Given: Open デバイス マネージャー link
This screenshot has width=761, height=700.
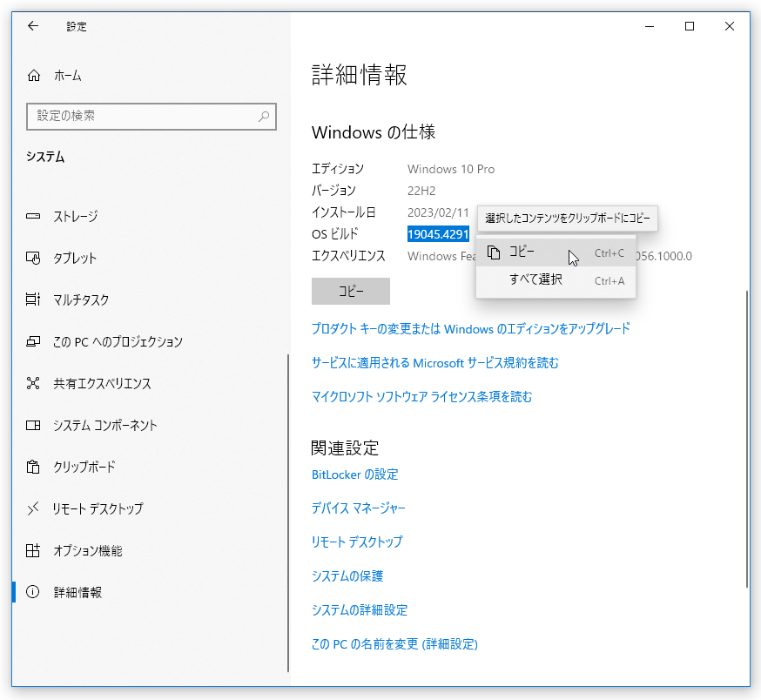Looking at the screenshot, I should coord(358,508).
